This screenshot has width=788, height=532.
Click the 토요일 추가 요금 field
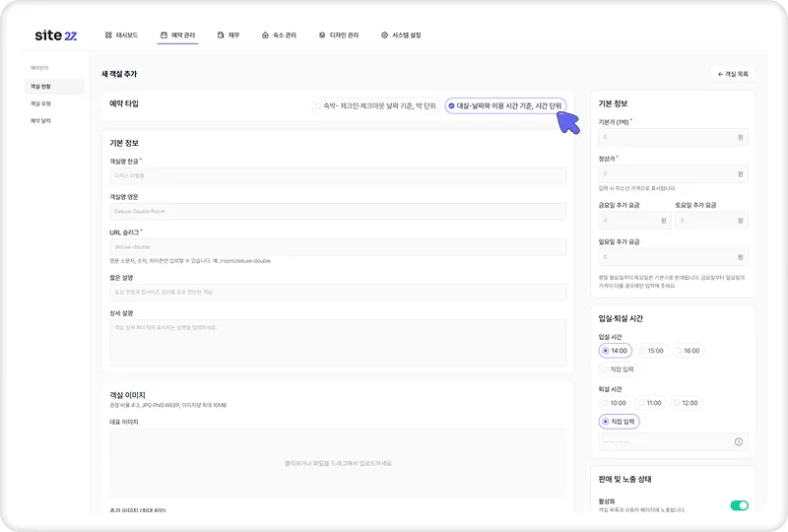pyautogui.click(x=711, y=221)
